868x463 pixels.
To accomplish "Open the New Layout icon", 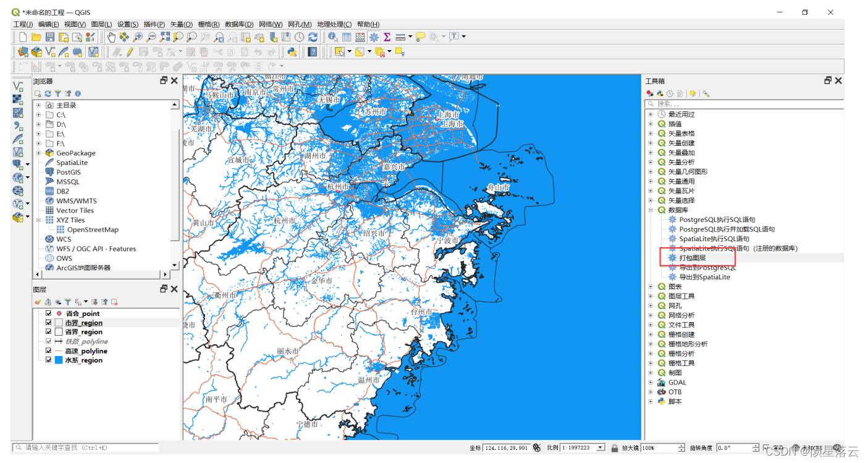I will (x=64, y=36).
